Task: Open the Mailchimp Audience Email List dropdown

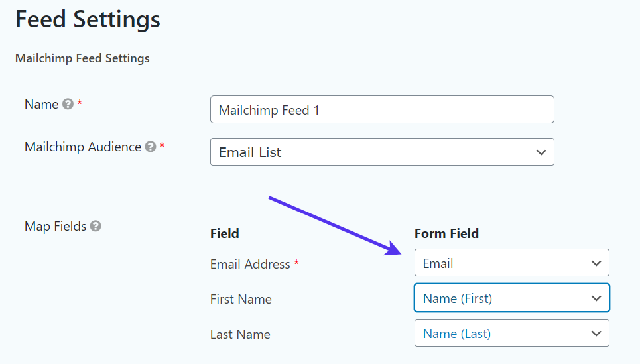Action: 381,152
